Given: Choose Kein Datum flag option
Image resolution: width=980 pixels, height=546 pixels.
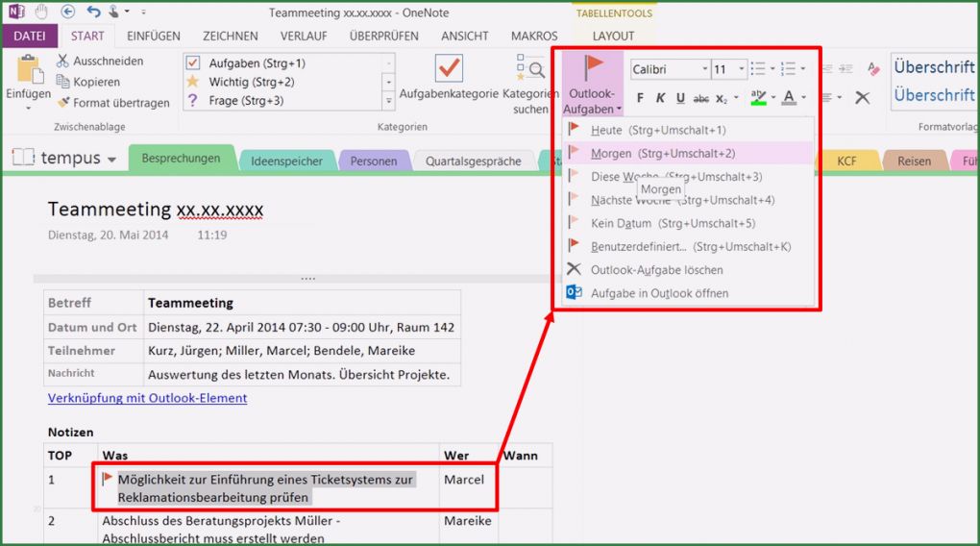Looking at the screenshot, I should coord(688,223).
